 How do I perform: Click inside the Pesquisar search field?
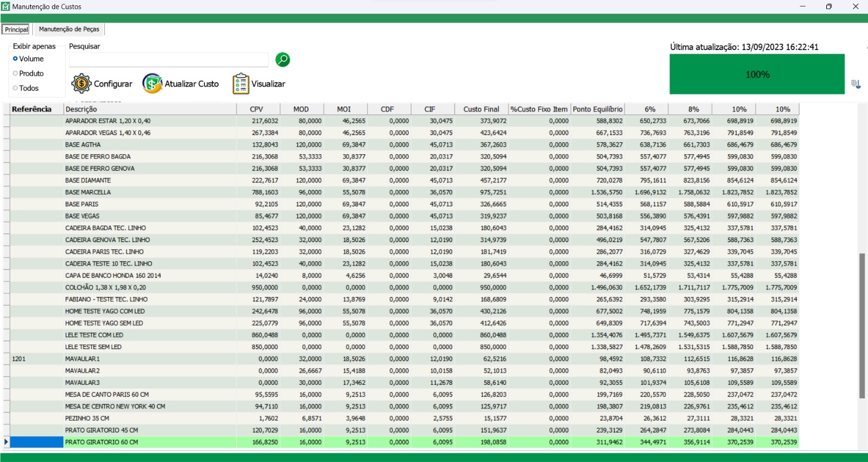click(168, 60)
